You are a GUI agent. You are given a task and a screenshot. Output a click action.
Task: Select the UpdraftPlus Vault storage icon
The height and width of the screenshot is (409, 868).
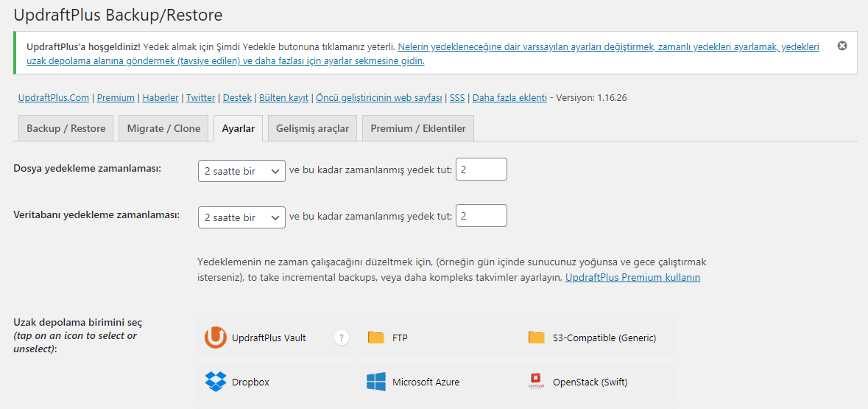215,338
